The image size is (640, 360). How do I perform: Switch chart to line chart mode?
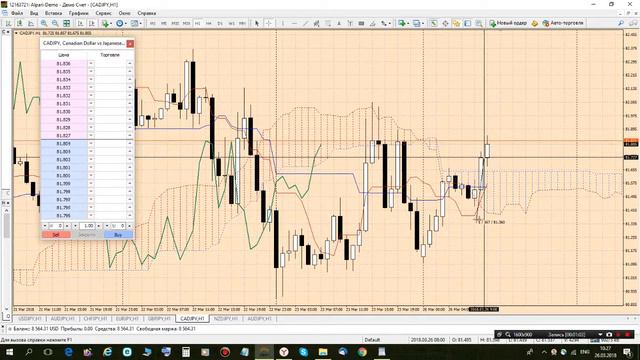point(31,23)
